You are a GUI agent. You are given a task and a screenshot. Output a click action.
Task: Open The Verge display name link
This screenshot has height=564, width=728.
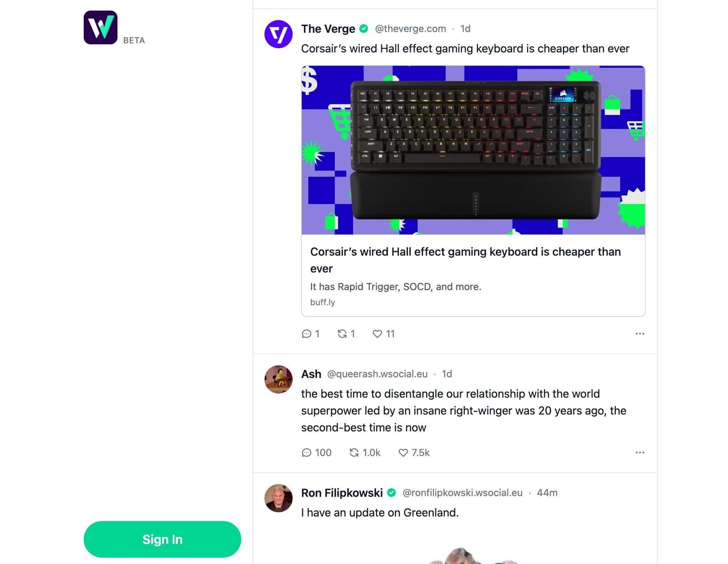[x=328, y=29]
